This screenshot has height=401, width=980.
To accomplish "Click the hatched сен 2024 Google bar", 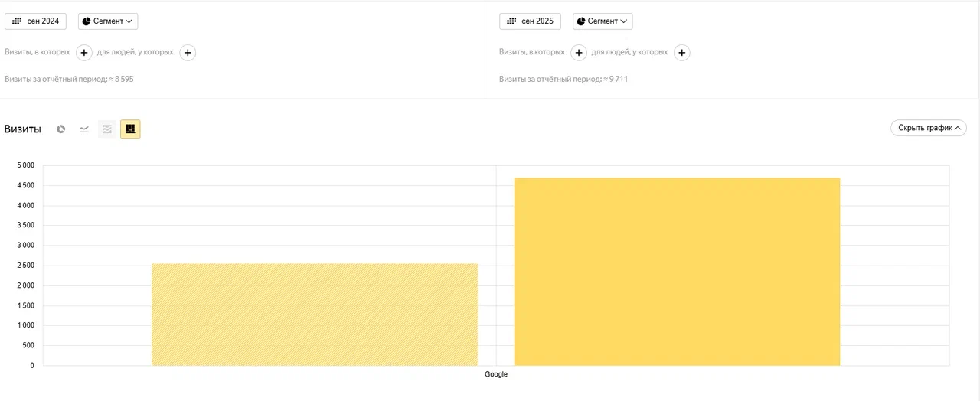I will (314, 315).
